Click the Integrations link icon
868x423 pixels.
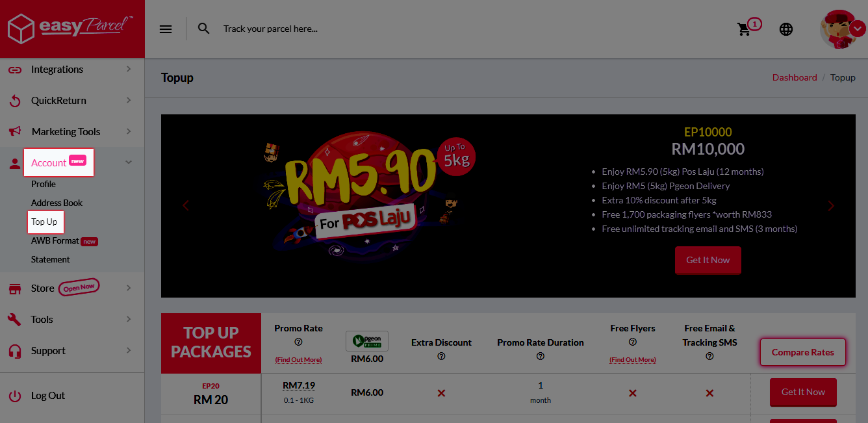(x=15, y=70)
